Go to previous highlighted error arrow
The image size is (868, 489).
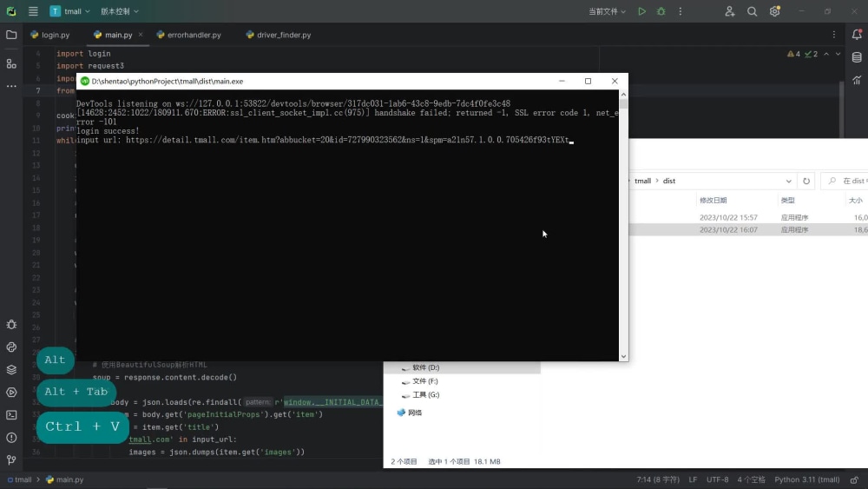826,54
